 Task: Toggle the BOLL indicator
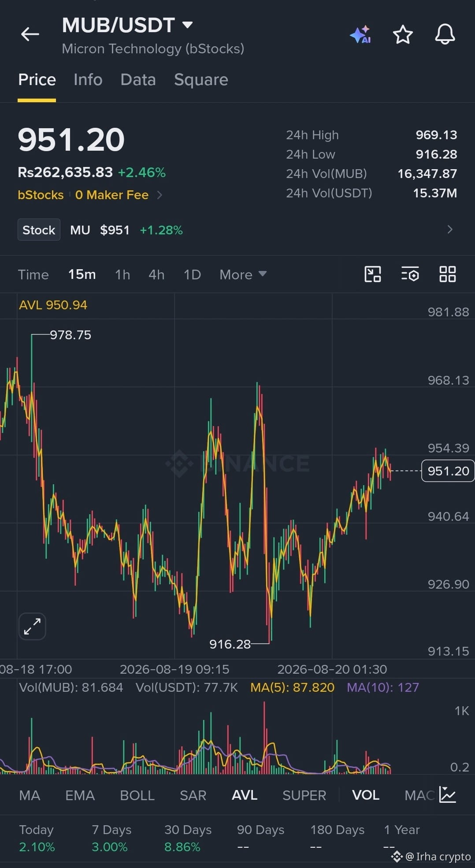tap(137, 795)
